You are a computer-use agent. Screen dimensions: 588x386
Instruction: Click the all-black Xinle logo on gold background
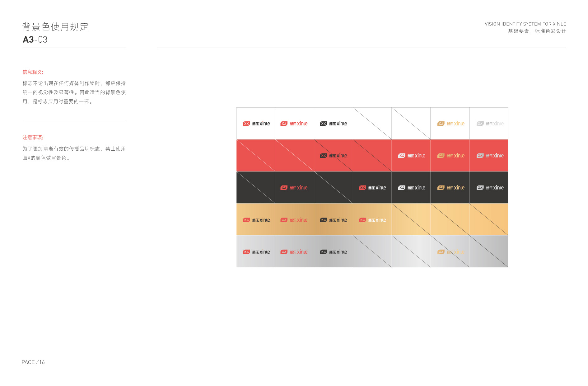click(x=334, y=220)
